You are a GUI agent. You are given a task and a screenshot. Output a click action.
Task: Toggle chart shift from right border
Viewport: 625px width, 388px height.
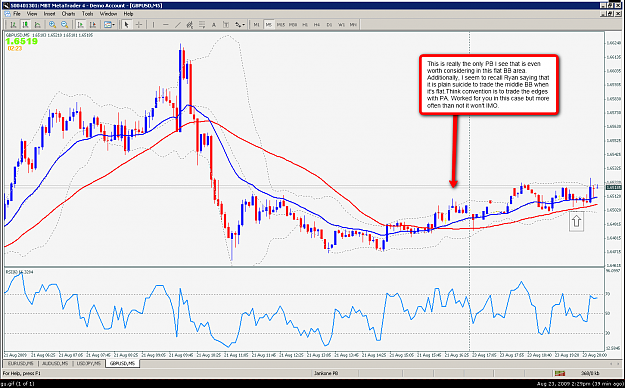coord(92,25)
